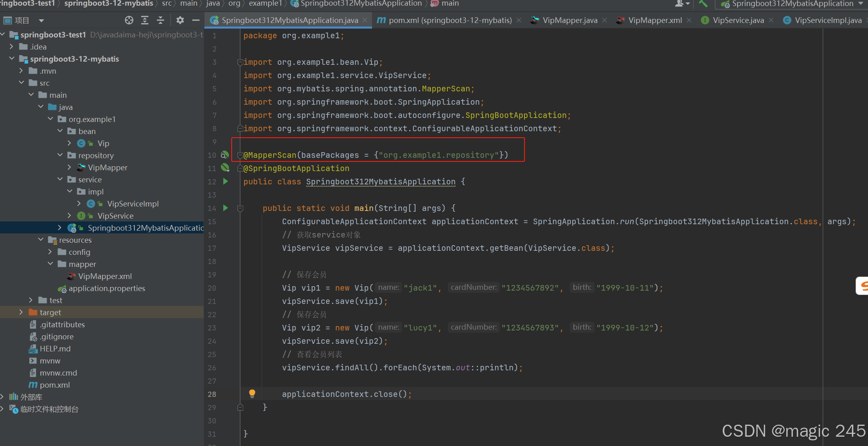Click Collapse All icon in project panel
868x446 pixels.
click(160, 20)
